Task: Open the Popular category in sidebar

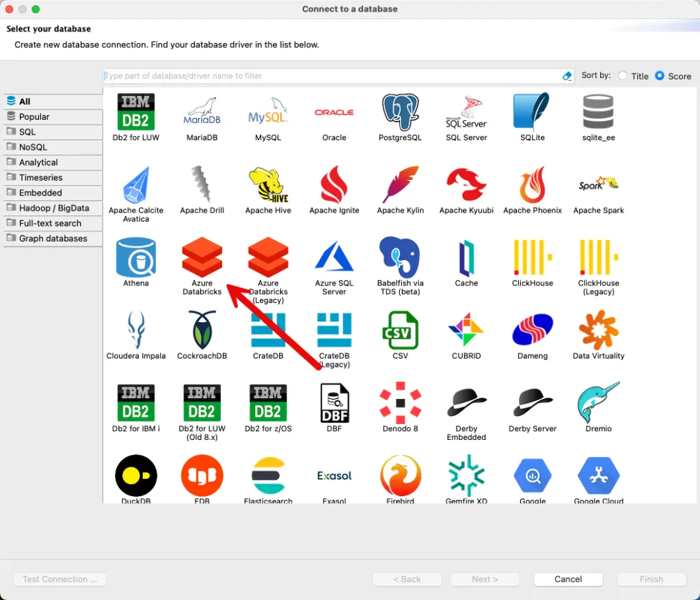Action: click(x=34, y=117)
